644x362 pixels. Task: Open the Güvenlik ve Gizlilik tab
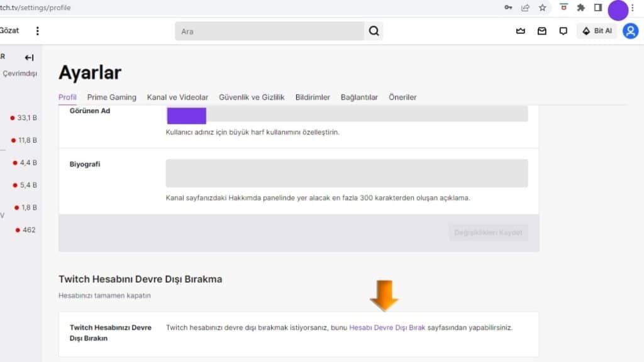pyautogui.click(x=252, y=97)
